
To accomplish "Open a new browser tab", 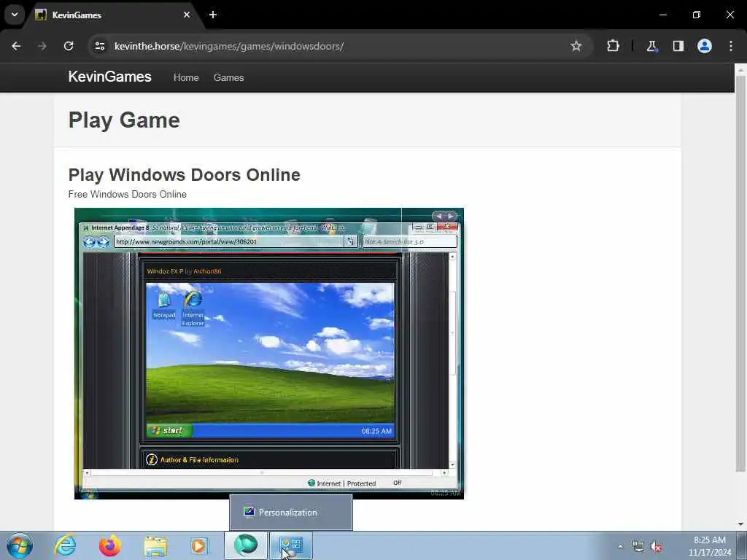I will [x=213, y=15].
